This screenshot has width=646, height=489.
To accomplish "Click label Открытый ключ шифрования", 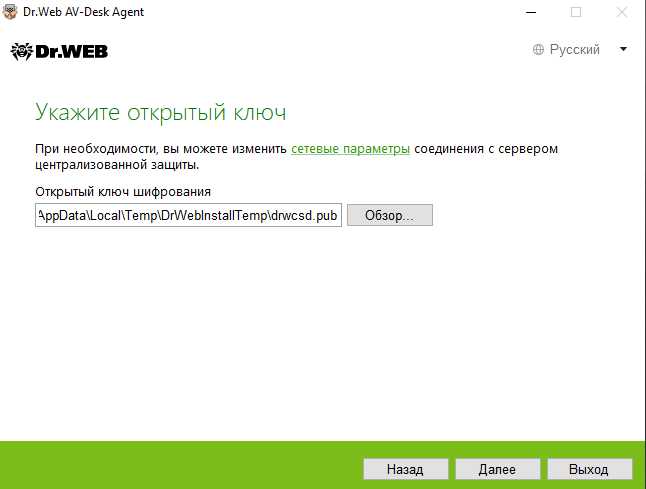I will pyautogui.click(x=123, y=192).
